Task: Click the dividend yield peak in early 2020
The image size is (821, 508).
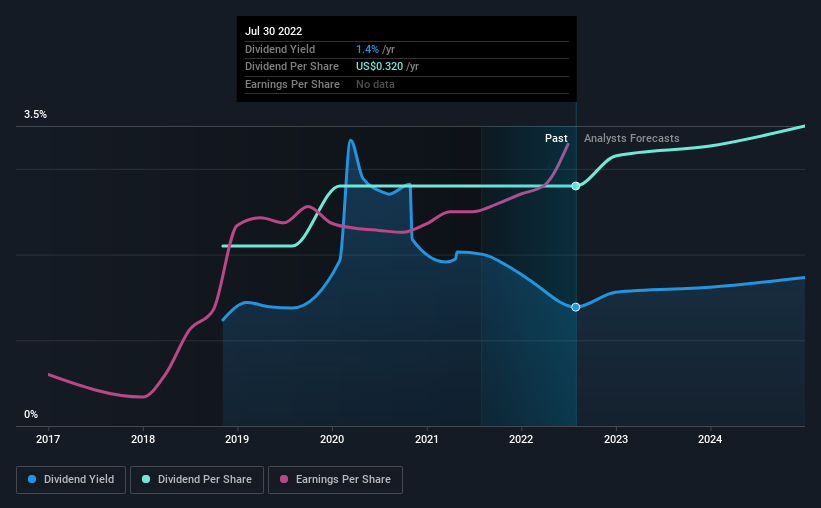Action: point(350,140)
